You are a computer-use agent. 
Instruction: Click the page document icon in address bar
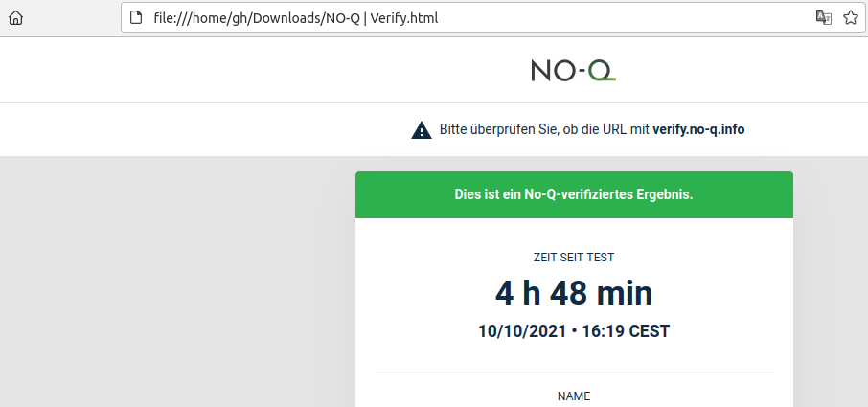tap(136, 17)
